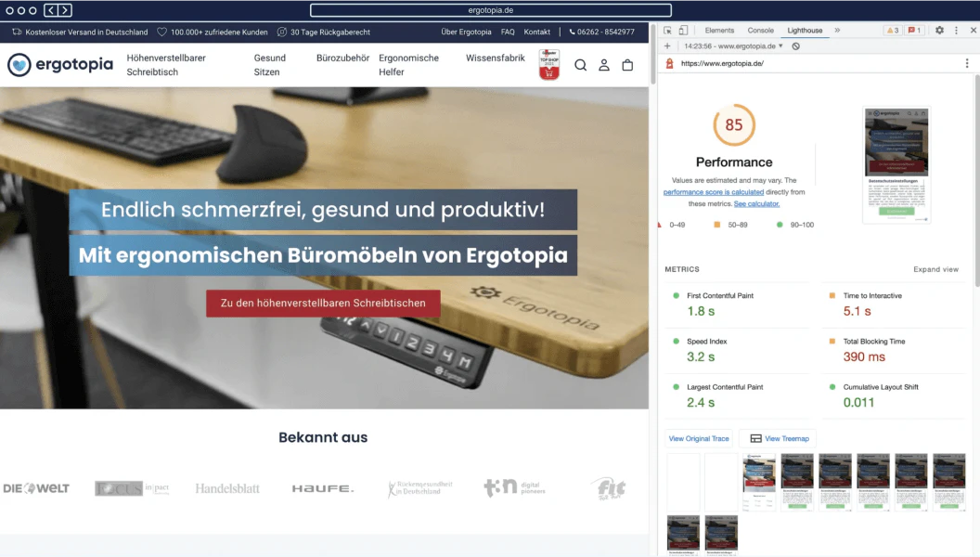980x557 pixels.
Task: Open Ergonomische Helfer menu
Action: (x=408, y=65)
